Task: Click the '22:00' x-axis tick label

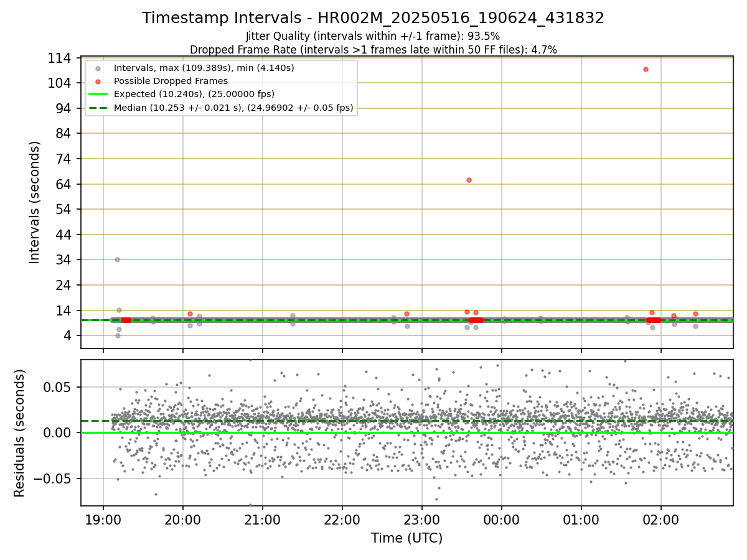Action: (342, 520)
